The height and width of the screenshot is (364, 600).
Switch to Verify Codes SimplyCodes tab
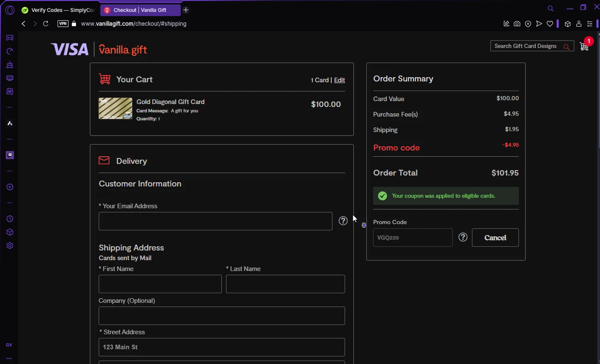point(58,10)
